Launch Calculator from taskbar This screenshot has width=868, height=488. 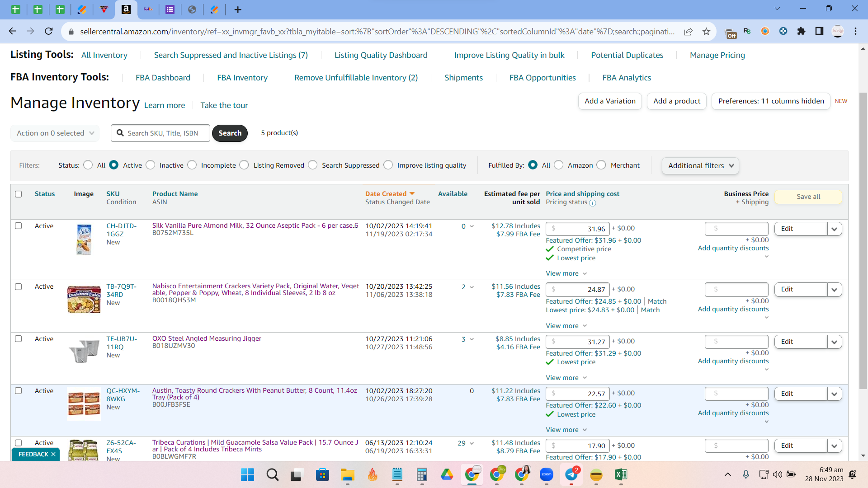(422, 474)
